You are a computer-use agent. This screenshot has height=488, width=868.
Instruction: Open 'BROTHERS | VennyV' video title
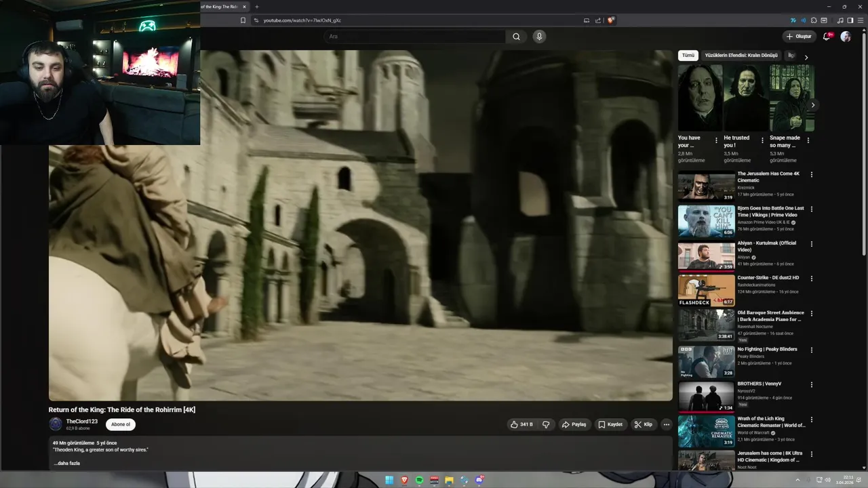point(759,384)
